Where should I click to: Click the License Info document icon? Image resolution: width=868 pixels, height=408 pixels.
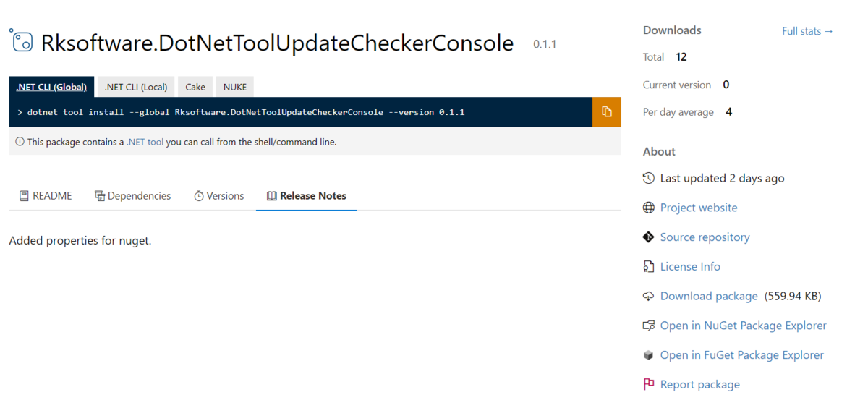[649, 266]
